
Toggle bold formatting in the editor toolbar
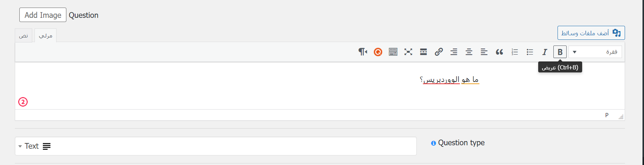(x=560, y=52)
